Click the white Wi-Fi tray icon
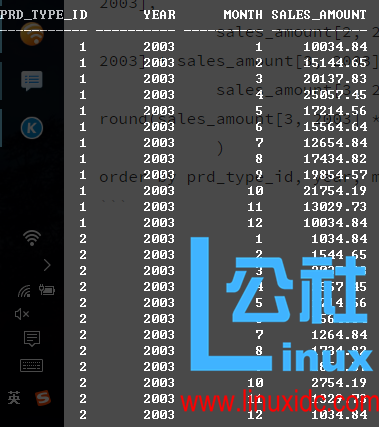The height and width of the screenshot is (427, 379). tap(32, 238)
